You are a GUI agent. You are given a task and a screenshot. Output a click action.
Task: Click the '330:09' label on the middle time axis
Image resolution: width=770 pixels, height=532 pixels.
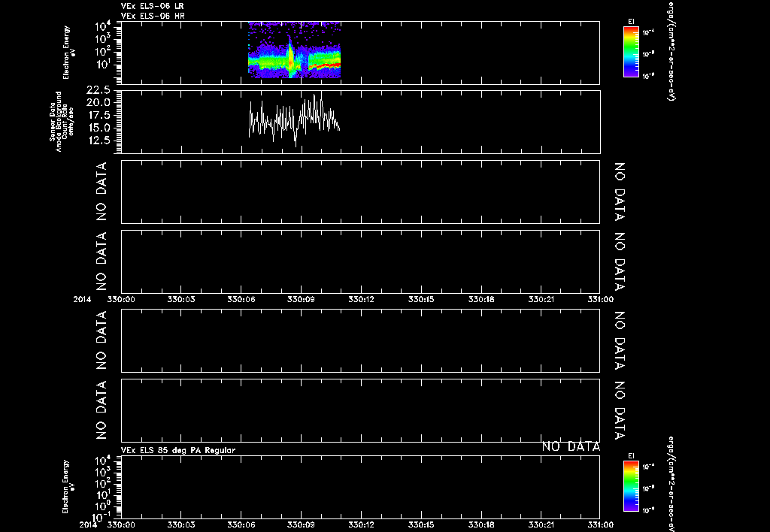[x=302, y=299]
